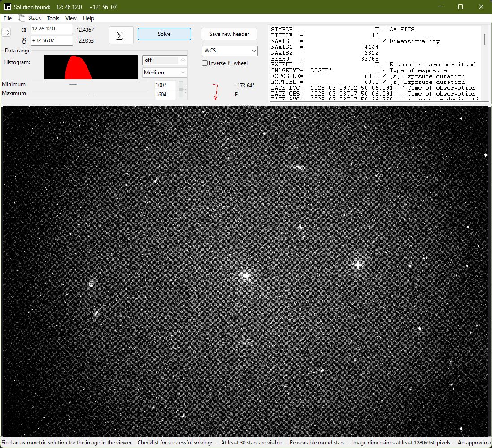Open the View menu
492x448 pixels.
point(71,18)
